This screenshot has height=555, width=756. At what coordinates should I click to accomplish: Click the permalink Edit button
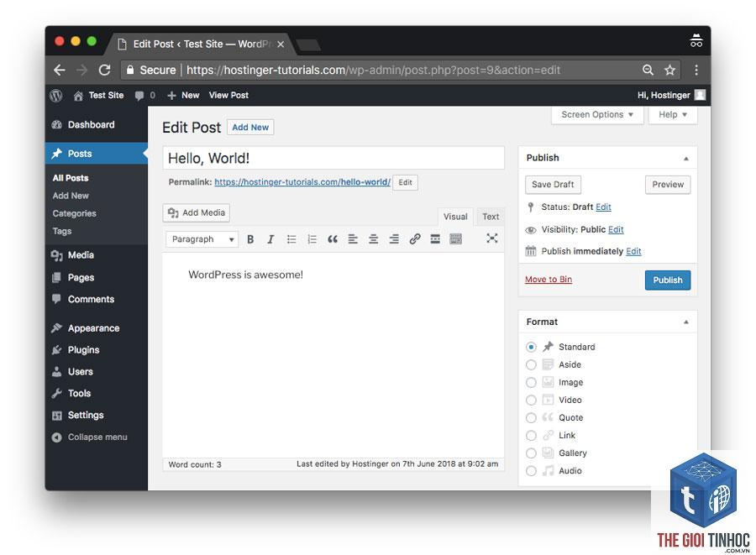[405, 182]
